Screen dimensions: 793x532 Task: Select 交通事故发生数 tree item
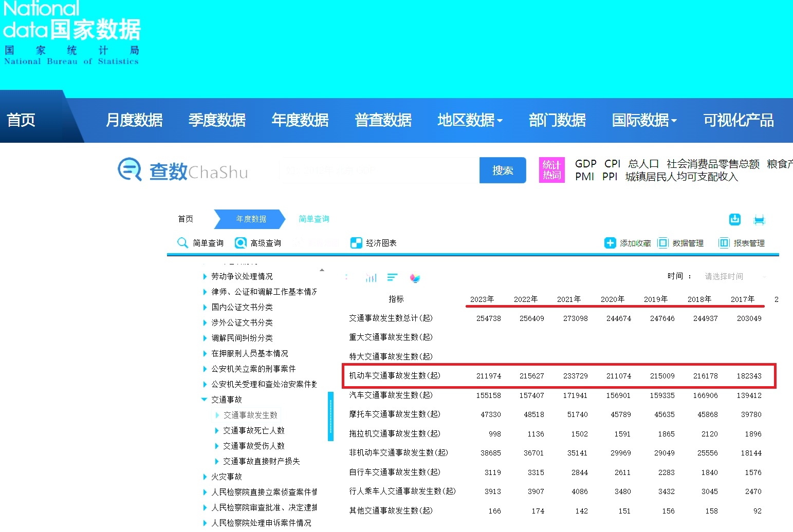click(x=250, y=415)
